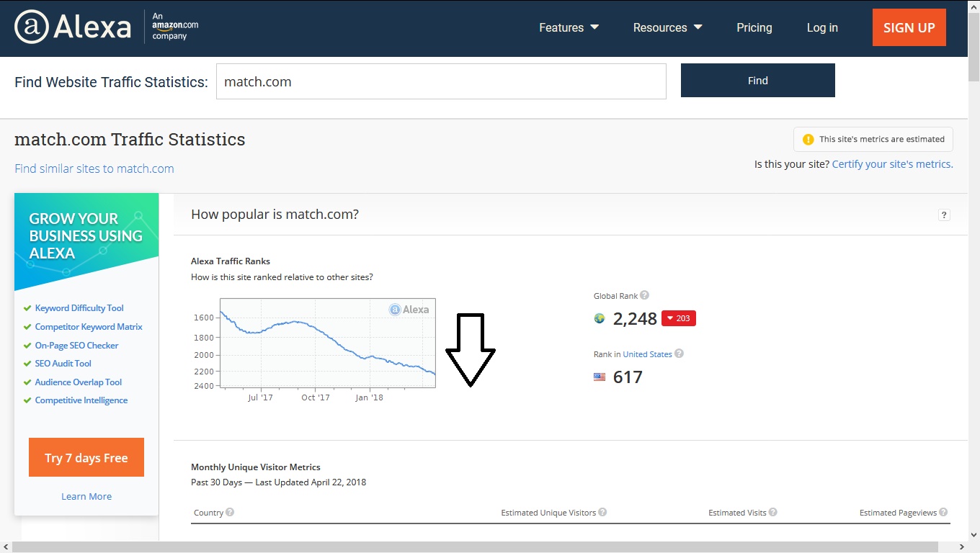Image resolution: width=980 pixels, height=553 pixels.
Task: Click the Alexa traffic rank chart
Action: (328, 343)
